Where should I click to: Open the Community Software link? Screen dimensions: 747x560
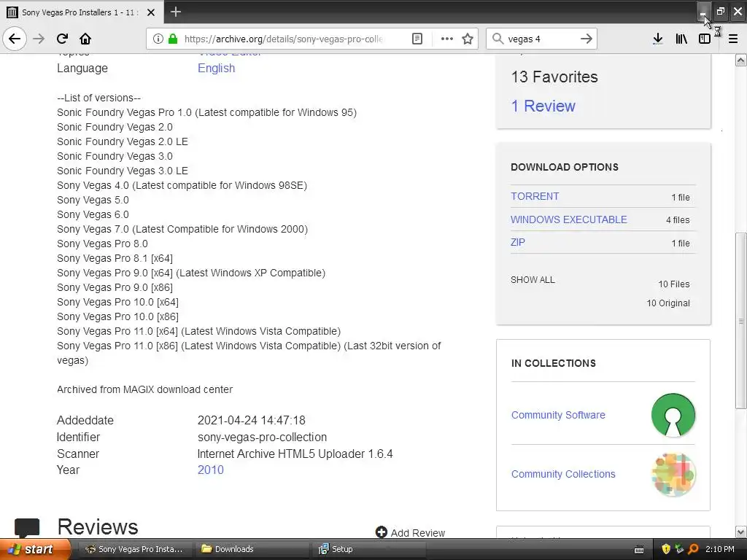[x=558, y=415]
